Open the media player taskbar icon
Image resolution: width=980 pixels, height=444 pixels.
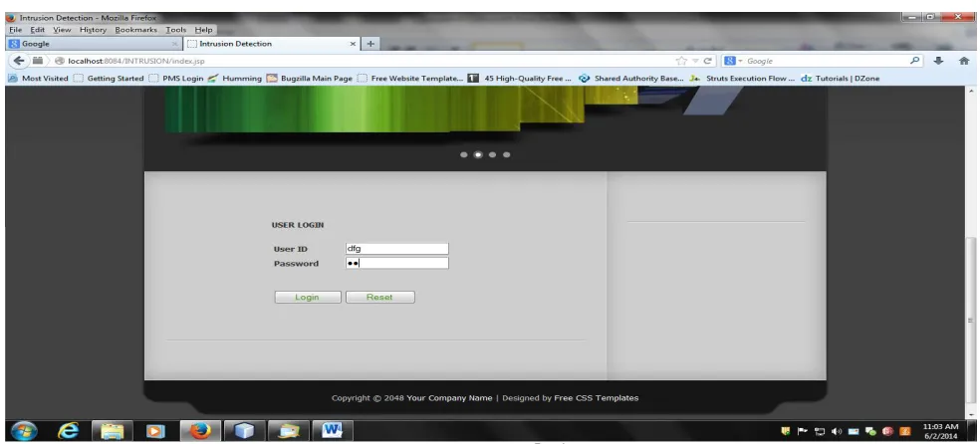coord(155,431)
